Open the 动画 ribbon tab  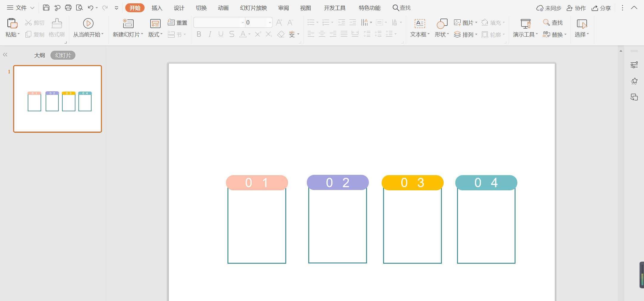click(x=223, y=8)
